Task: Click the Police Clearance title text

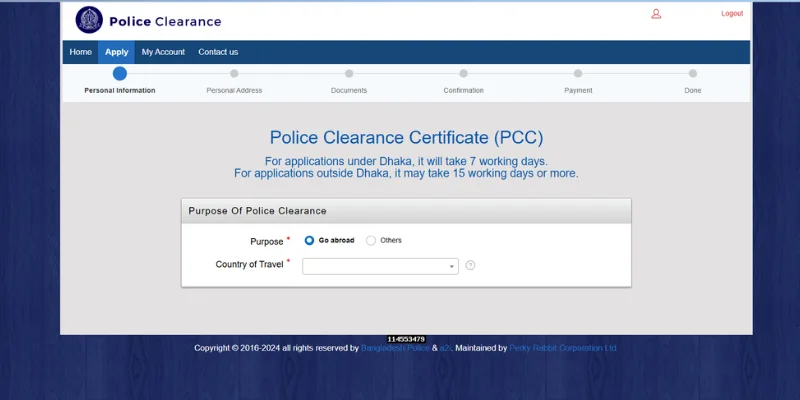Action: (165, 21)
